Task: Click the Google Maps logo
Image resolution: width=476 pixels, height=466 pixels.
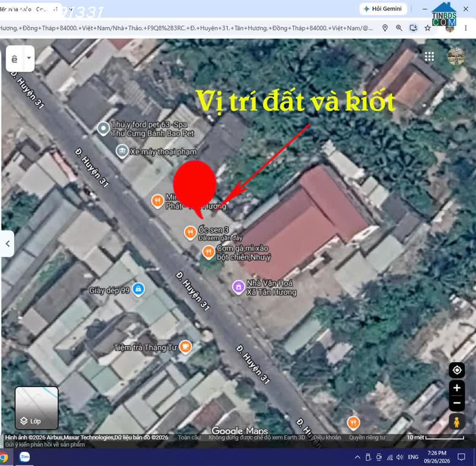Action: click(x=239, y=430)
